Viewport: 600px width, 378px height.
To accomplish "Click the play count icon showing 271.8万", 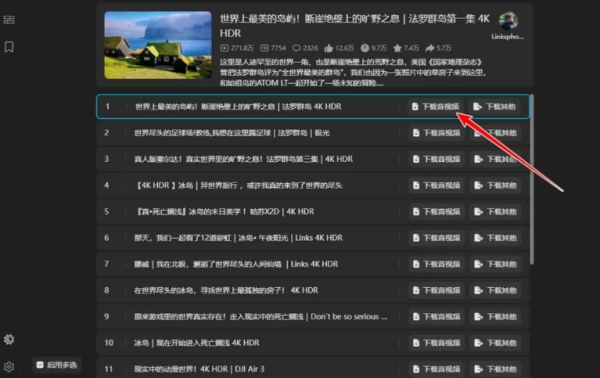I will (224, 48).
